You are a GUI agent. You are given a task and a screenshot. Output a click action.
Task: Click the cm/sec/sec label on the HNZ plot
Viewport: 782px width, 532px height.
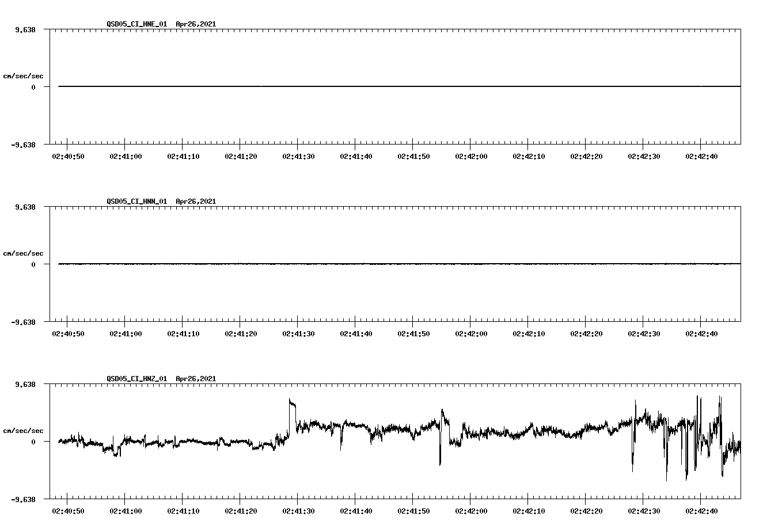[23, 430]
